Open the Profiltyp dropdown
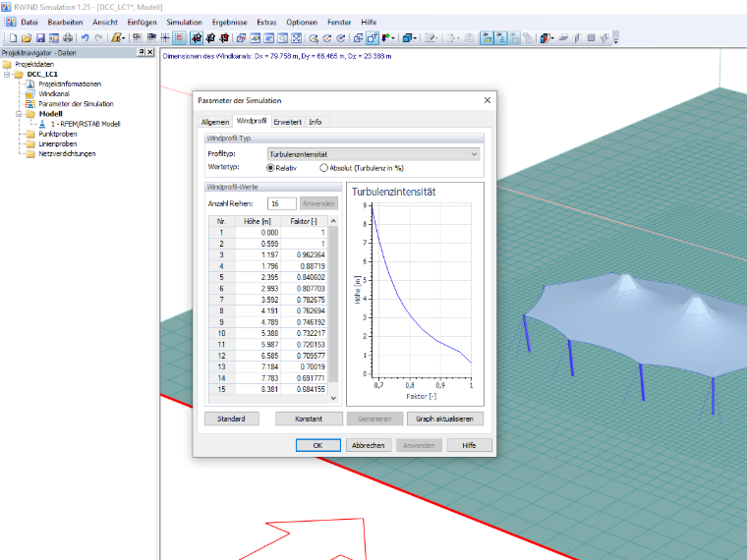Viewport: 747px width, 560px height. point(373,154)
